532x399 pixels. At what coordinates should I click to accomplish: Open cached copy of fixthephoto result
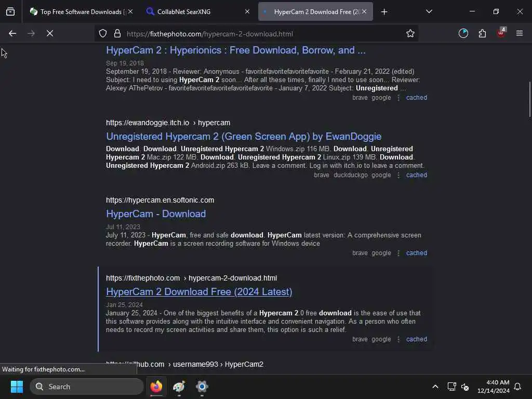417,339
